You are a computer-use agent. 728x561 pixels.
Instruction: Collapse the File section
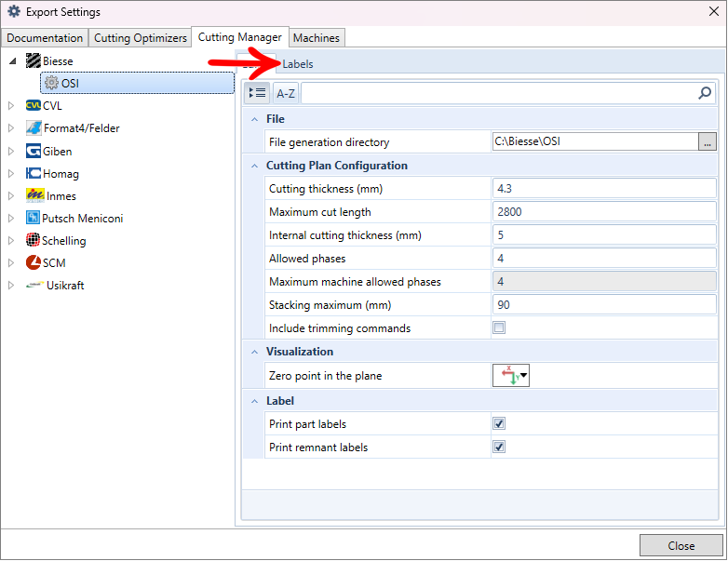[x=254, y=119]
